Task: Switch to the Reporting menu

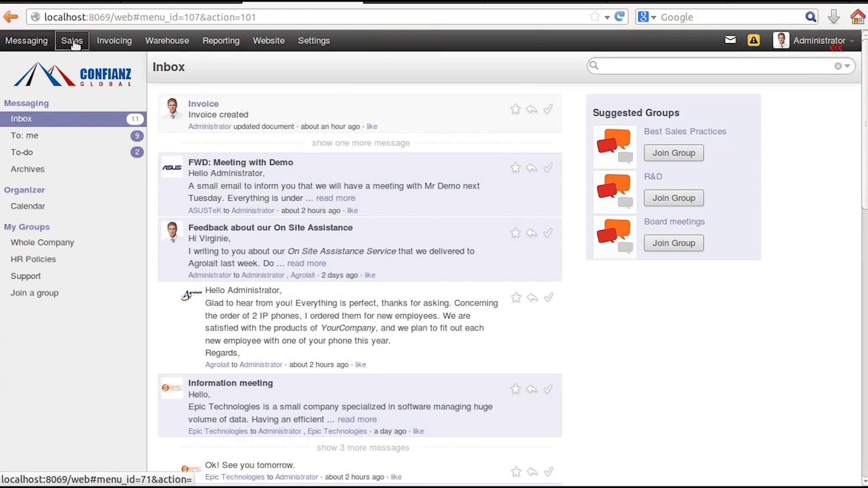Action: click(x=221, y=40)
